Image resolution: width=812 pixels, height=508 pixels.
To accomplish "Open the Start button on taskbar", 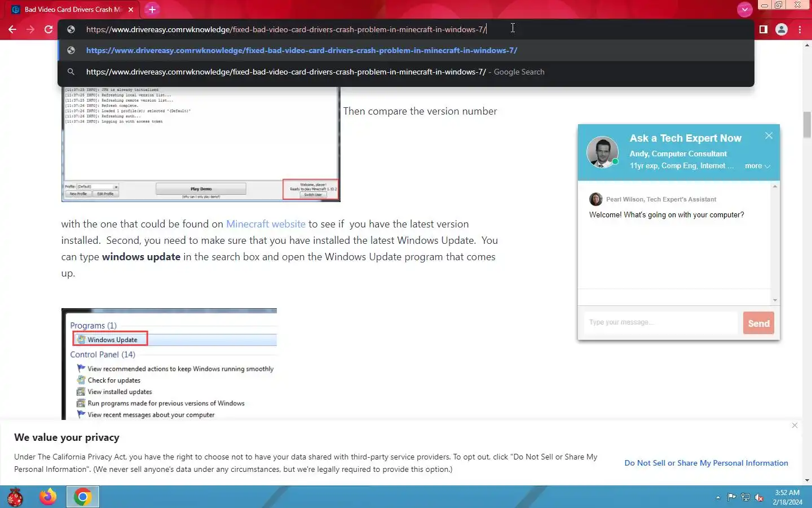I will pos(15,497).
